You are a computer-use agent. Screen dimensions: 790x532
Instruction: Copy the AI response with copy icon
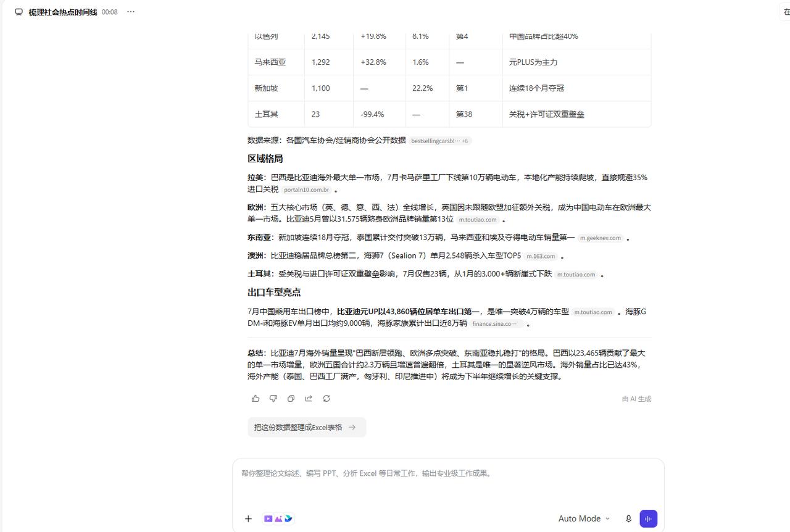click(x=291, y=399)
